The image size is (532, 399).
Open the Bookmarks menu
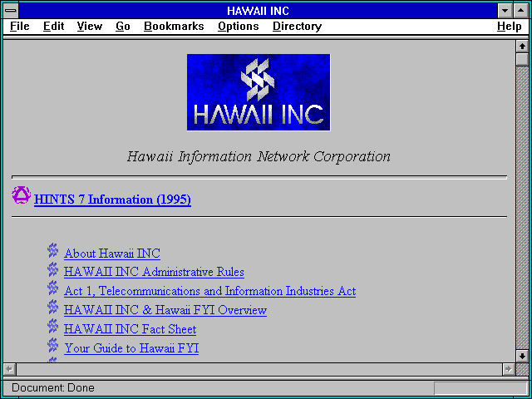pyautogui.click(x=174, y=27)
